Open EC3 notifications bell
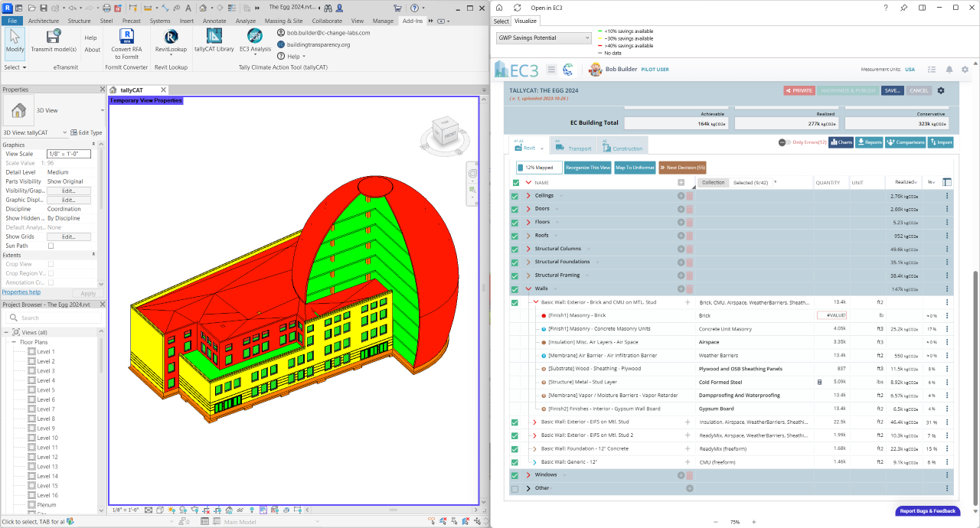Viewport: 980px width, 528px height. click(x=949, y=70)
